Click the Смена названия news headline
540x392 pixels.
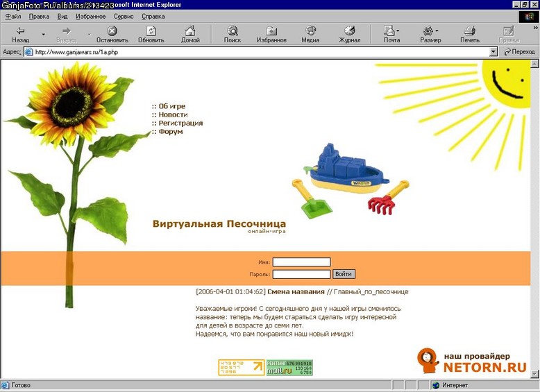pyautogui.click(x=296, y=292)
